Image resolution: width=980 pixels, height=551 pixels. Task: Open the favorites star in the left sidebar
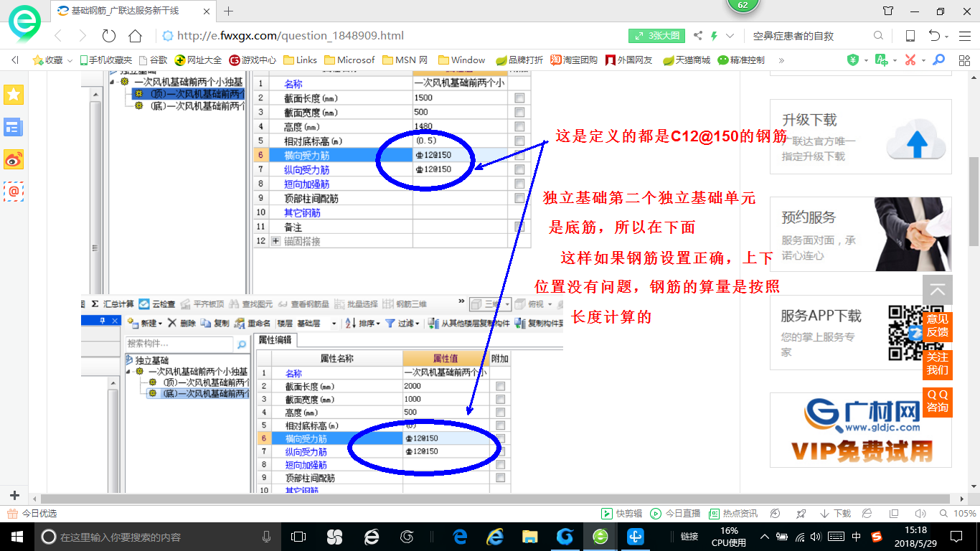[x=14, y=94]
